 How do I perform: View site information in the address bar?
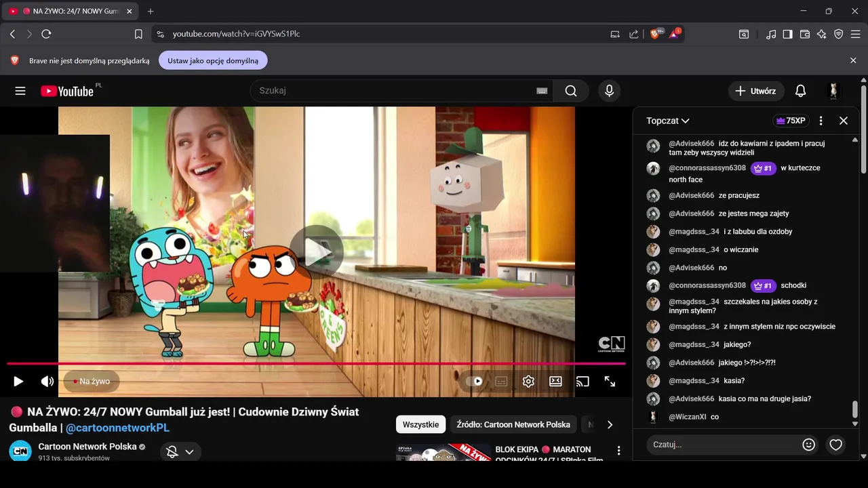(159, 34)
